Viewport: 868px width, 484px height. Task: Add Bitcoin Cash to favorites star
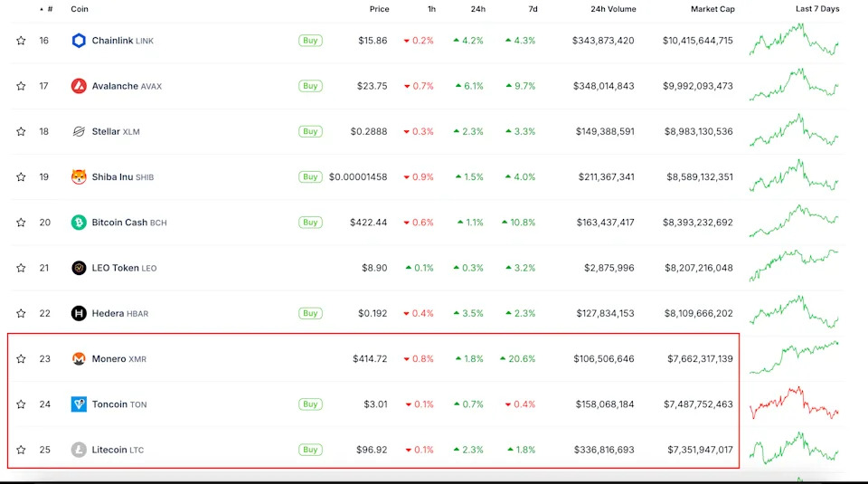tap(21, 222)
